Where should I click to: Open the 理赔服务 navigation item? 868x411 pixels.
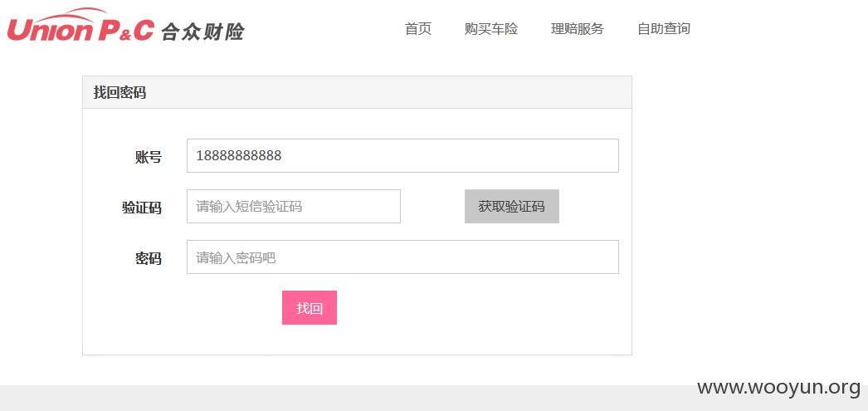point(578,29)
